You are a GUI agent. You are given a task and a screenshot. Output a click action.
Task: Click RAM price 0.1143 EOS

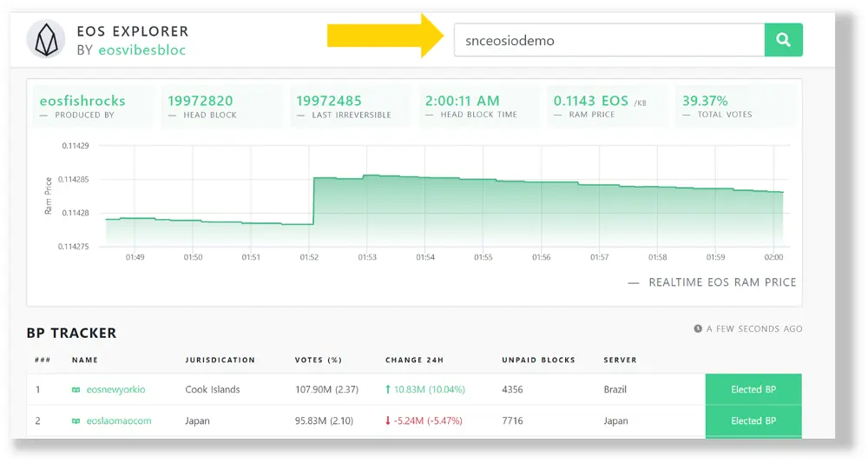point(590,101)
